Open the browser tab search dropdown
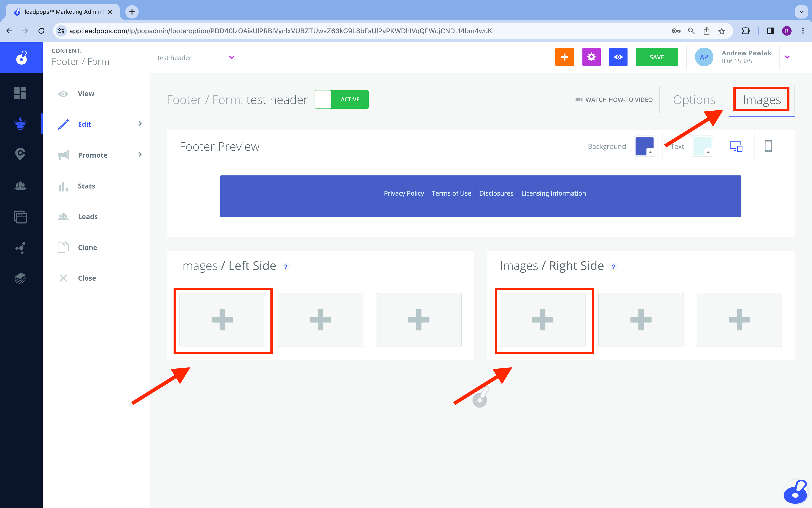 point(801,12)
